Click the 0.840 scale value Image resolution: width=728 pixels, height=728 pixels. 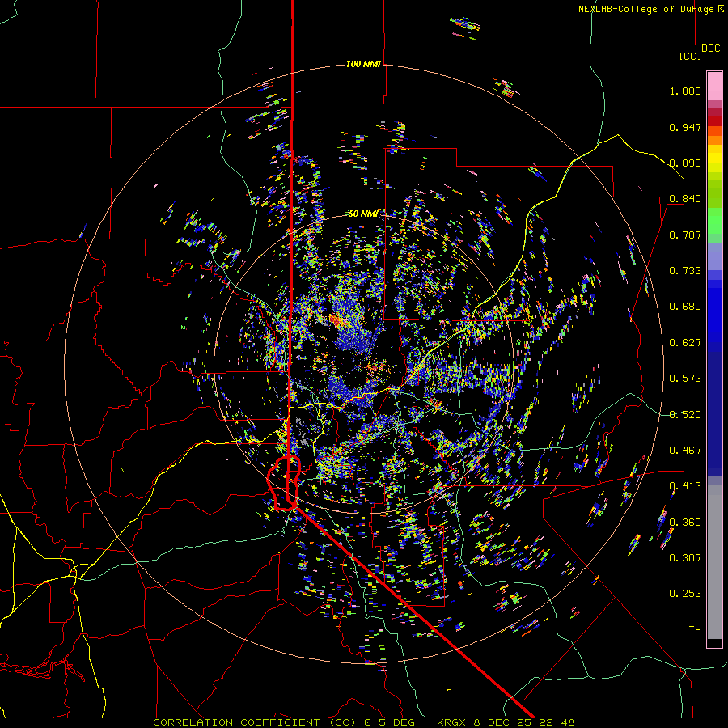(685, 199)
